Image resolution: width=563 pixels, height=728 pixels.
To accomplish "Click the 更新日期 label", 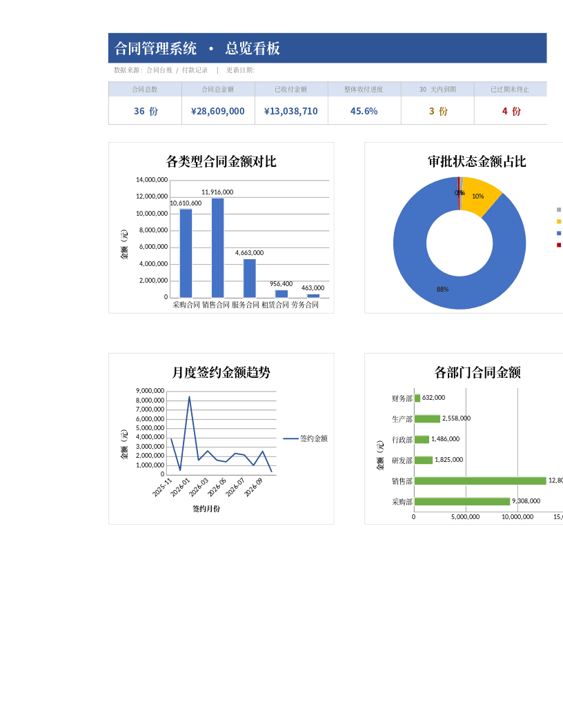I will pos(241,70).
